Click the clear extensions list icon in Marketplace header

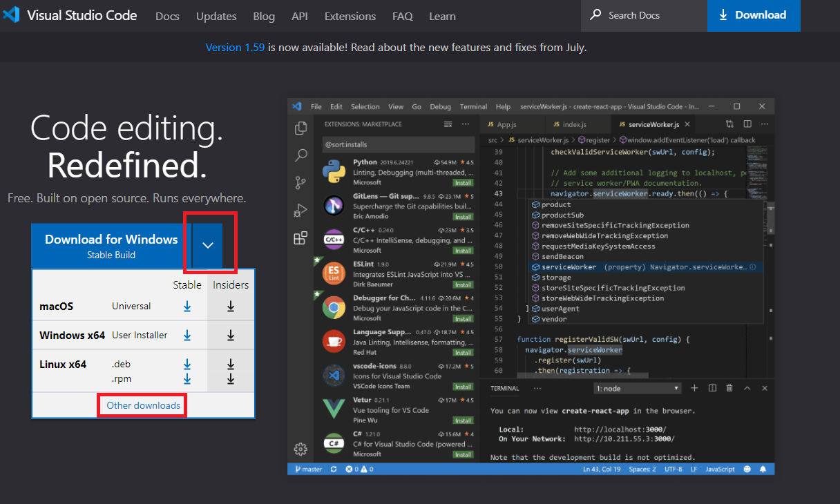[x=448, y=124]
